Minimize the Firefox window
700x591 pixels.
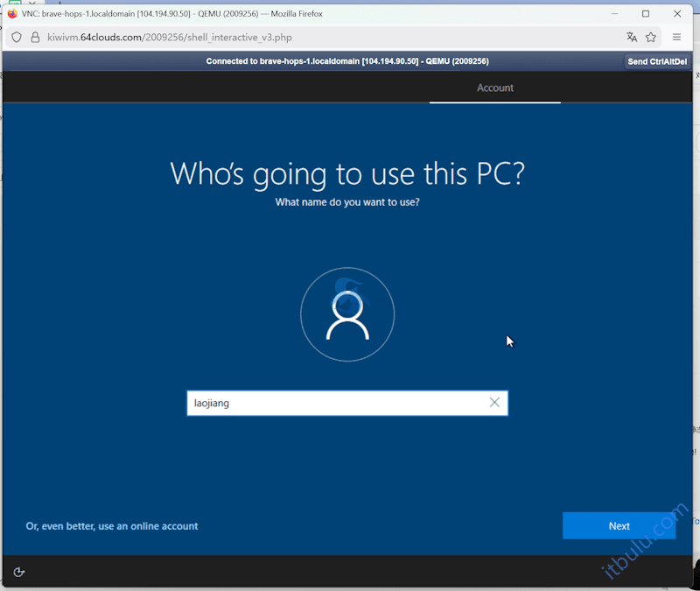614,14
